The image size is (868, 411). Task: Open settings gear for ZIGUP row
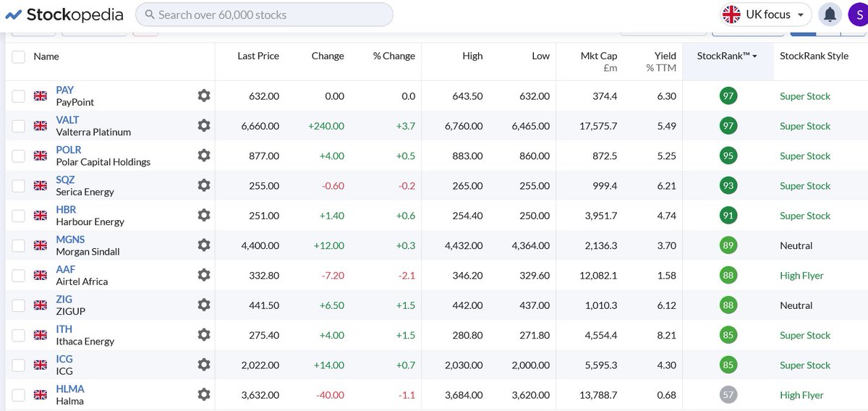coord(204,305)
